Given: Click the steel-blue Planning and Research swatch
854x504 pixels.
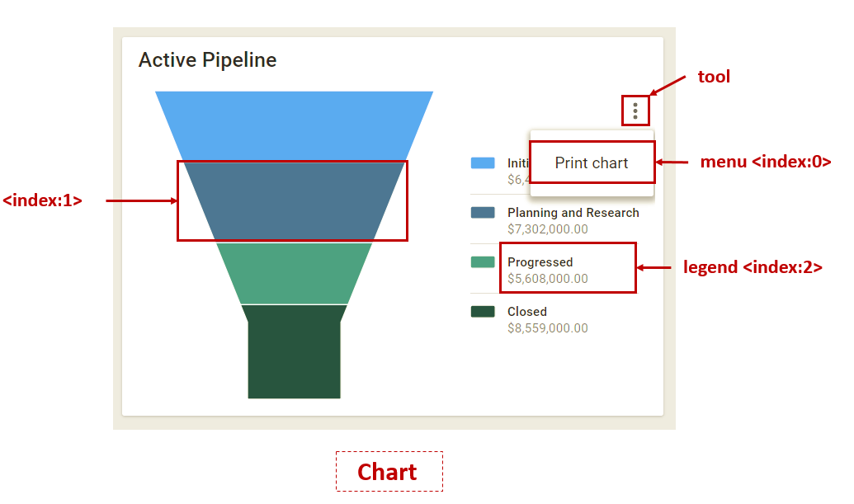Looking at the screenshot, I should [484, 212].
